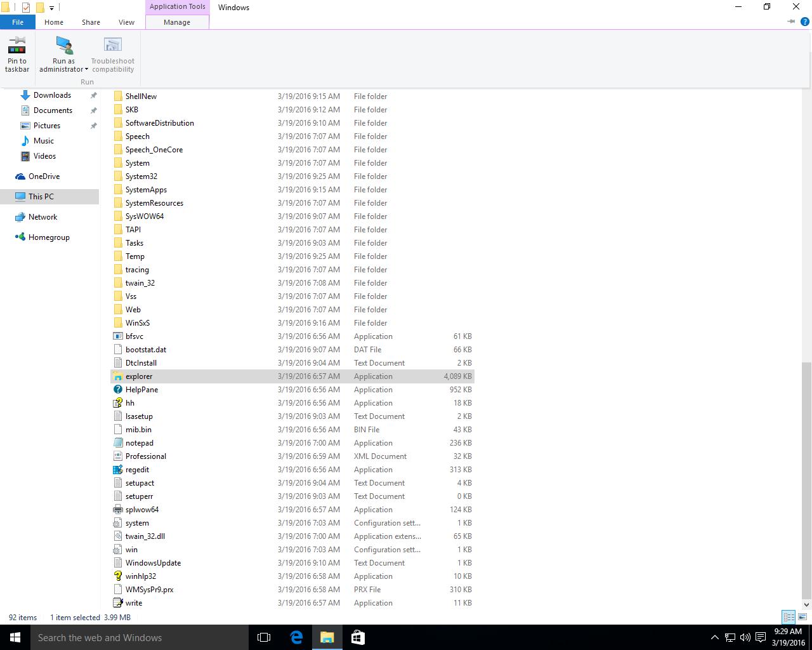
Task: Switch to large thumbnails view icon
Action: [802, 617]
